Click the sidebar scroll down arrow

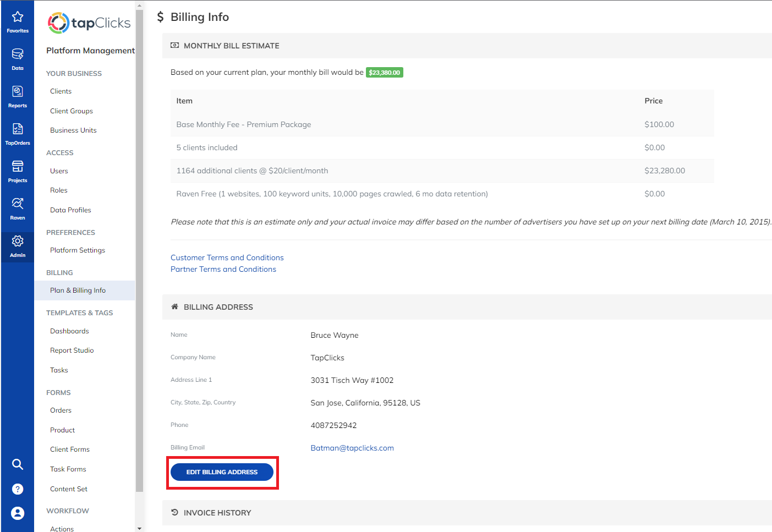(139, 528)
